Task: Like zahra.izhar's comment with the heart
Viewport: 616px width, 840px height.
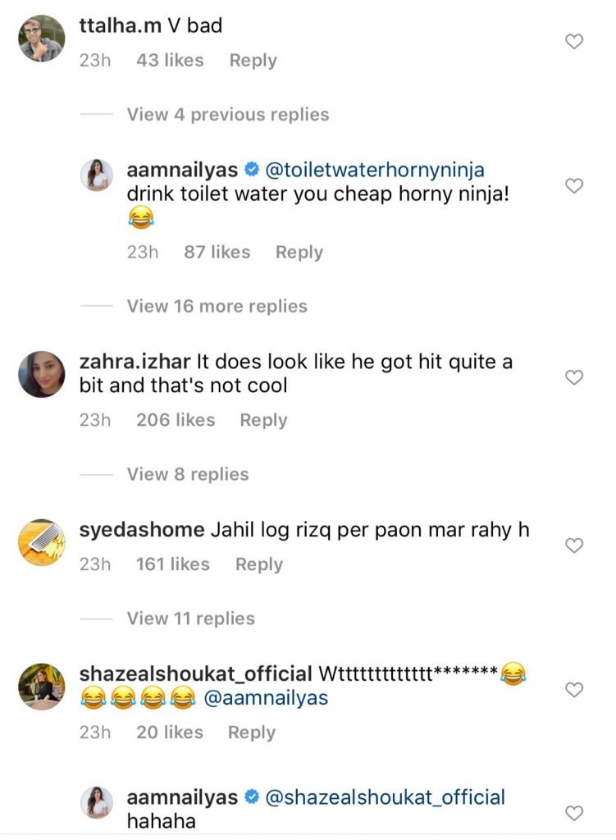Action: 575,377
